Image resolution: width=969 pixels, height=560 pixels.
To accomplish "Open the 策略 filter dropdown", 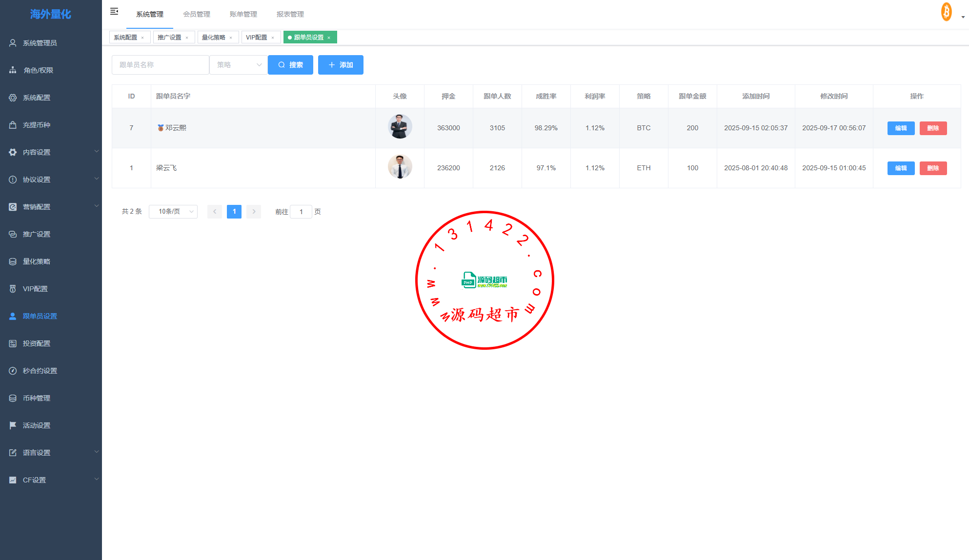I will (x=239, y=65).
